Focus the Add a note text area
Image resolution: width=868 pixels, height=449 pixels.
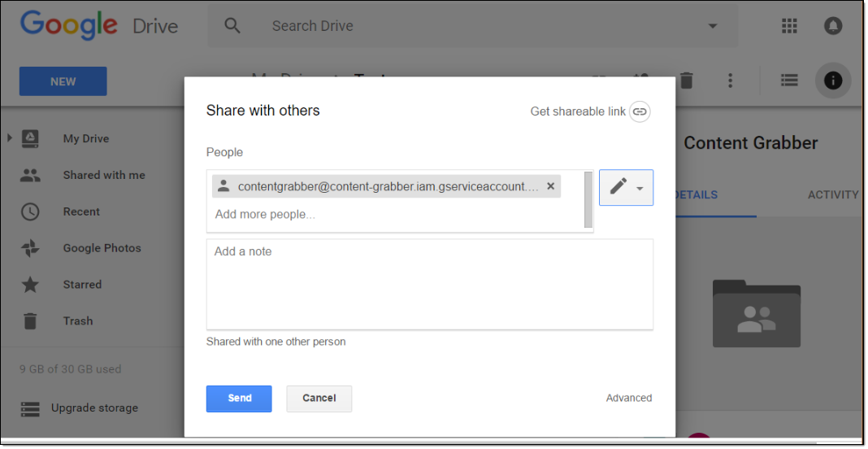[429, 285]
